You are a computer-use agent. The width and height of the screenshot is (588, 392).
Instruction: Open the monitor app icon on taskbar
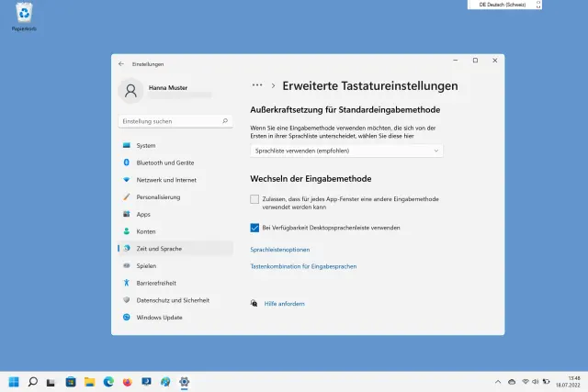click(x=146, y=382)
